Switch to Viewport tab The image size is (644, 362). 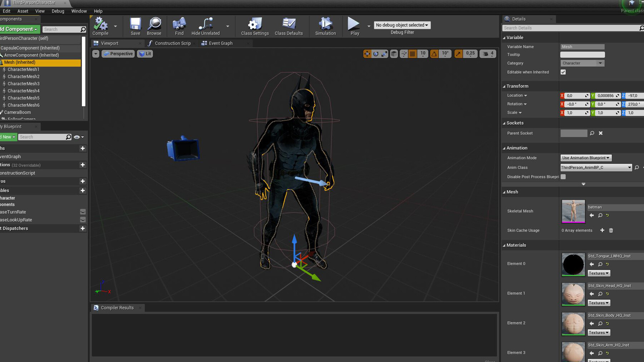pyautogui.click(x=109, y=43)
